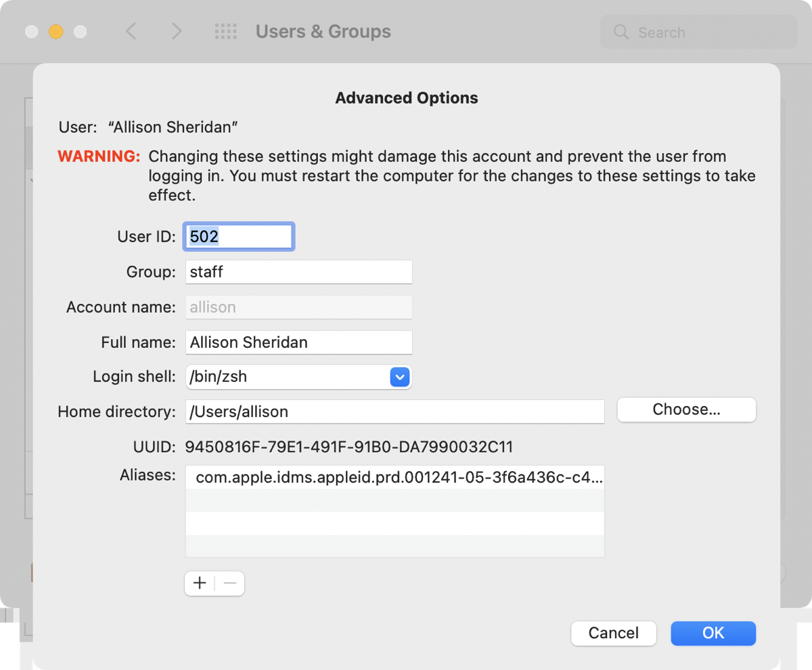The width and height of the screenshot is (812, 670).
Task: Select the Group field containing staff
Action: click(x=298, y=272)
